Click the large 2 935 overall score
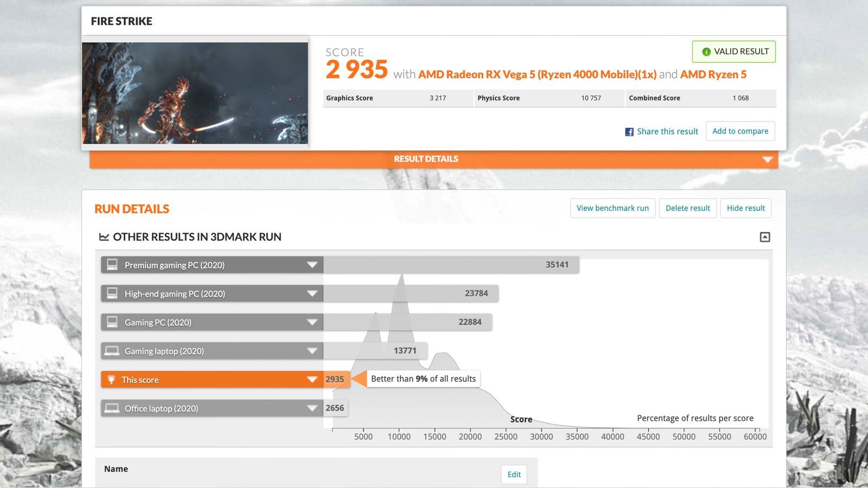This screenshot has width=868, height=488. pos(356,69)
